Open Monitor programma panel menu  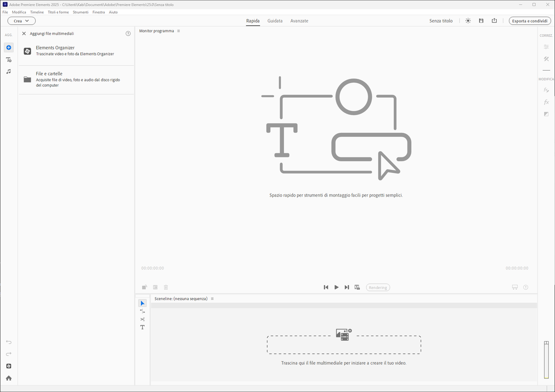tap(178, 31)
